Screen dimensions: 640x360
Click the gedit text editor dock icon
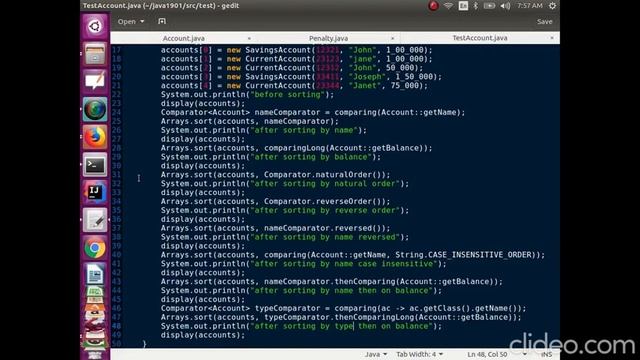pos(95,220)
